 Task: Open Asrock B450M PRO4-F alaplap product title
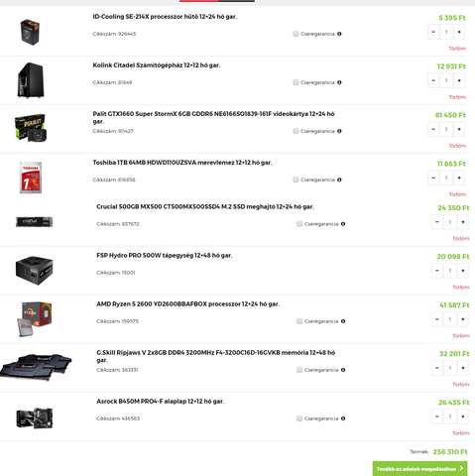[x=161, y=402]
